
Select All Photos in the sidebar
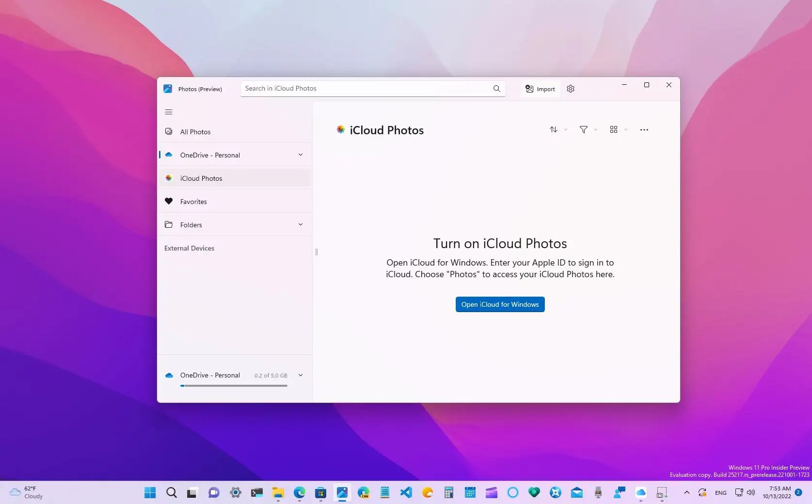coord(195,131)
